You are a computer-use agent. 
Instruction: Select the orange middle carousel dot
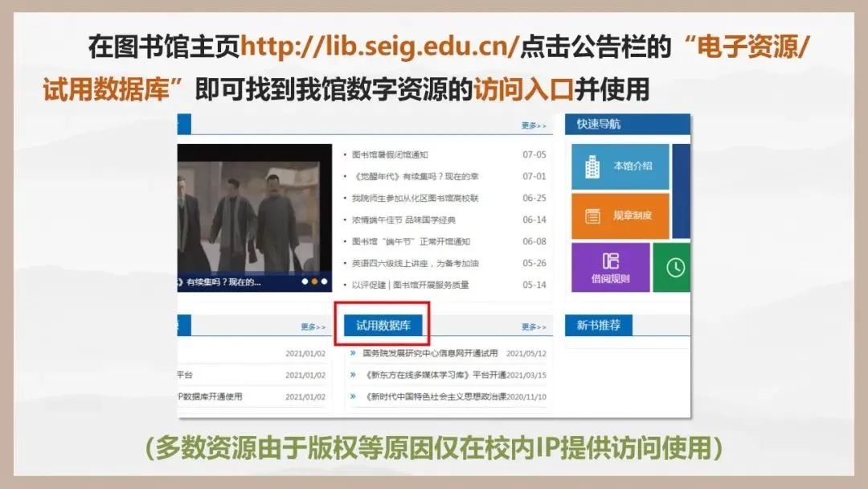314,281
